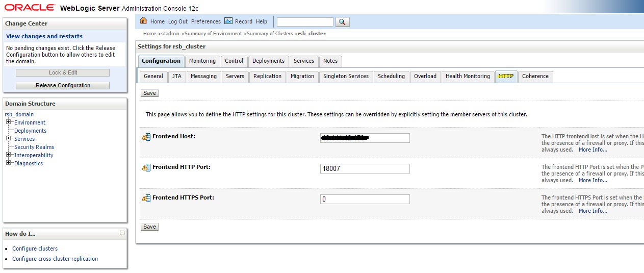Image resolution: width=644 pixels, height=273 pixels.
Task: Click Home in the breadcrumb trail
Action: point(150,34)
